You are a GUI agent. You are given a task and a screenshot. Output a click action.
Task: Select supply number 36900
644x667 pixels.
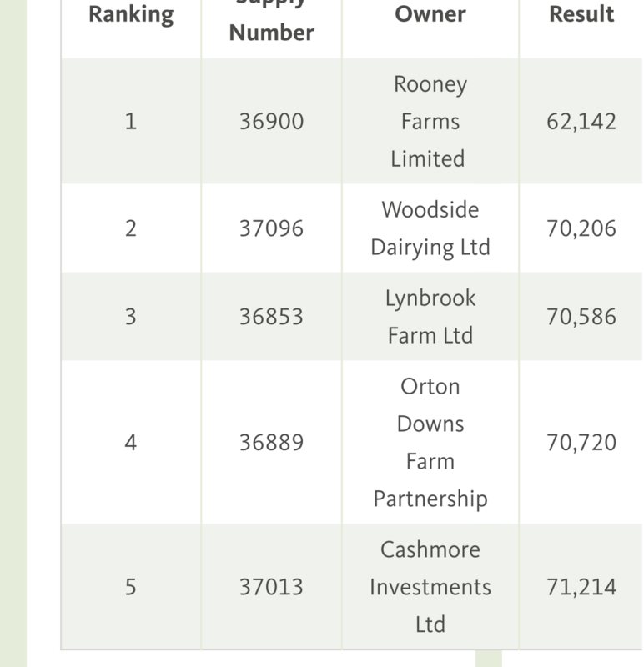[271, 122]
